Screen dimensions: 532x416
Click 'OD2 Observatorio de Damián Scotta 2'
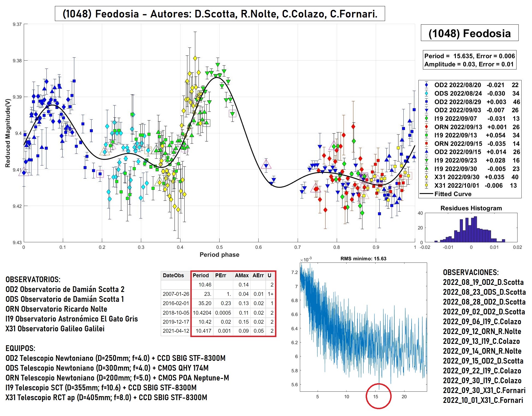tap(65, 289)
